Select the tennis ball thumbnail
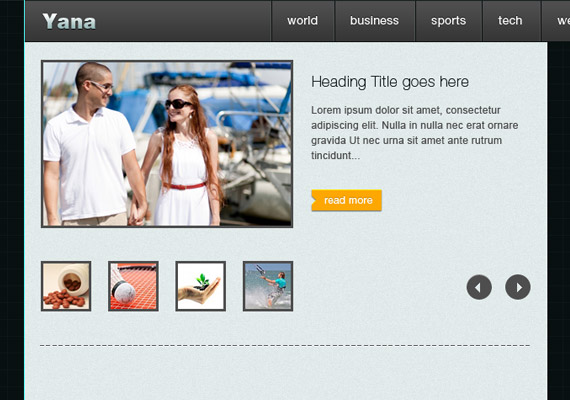 click(133, 286)
